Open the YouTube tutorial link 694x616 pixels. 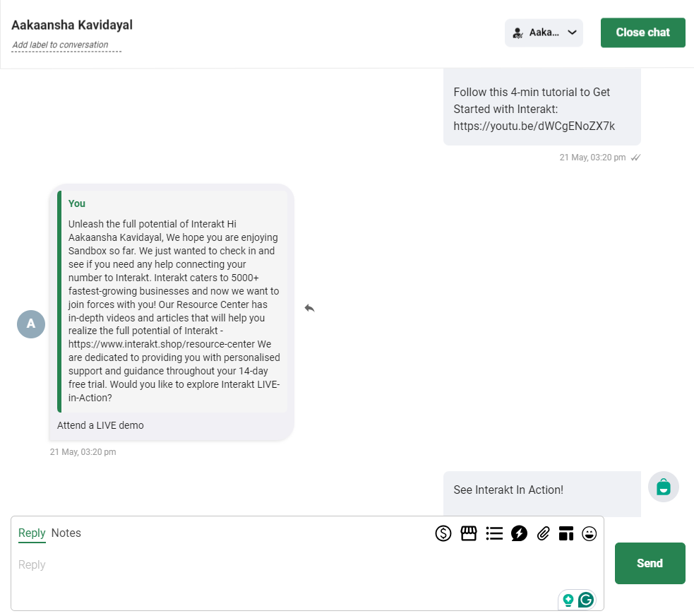[534, 126]
